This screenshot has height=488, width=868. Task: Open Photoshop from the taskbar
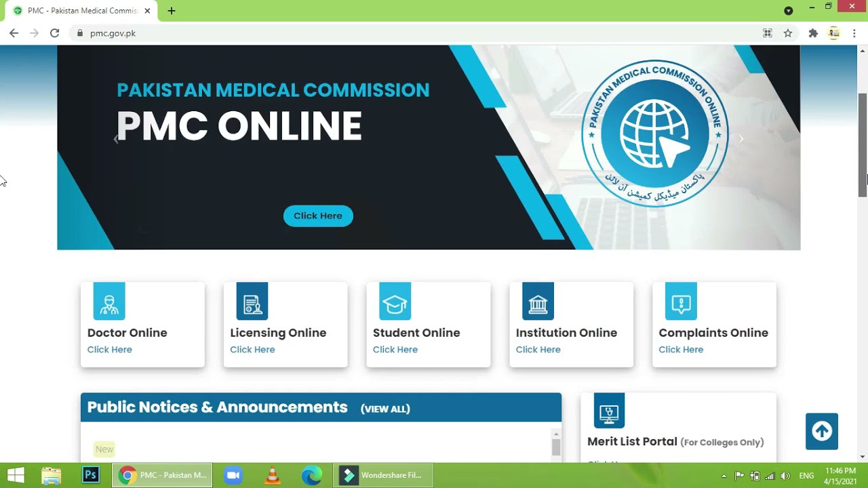(x=90, y=475)
